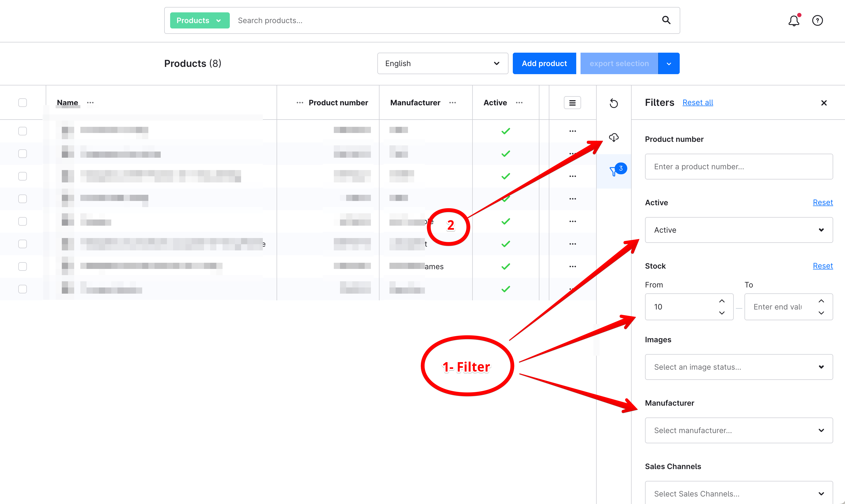The image size is (845, 504).
Task: Open the help question mark icon
Action: tap(818, 20)
